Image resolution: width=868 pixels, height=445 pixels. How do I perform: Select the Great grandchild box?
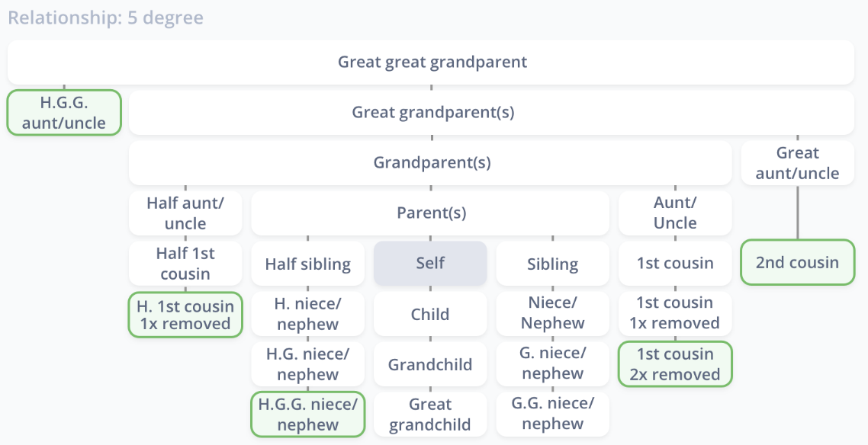click(431, 415)
